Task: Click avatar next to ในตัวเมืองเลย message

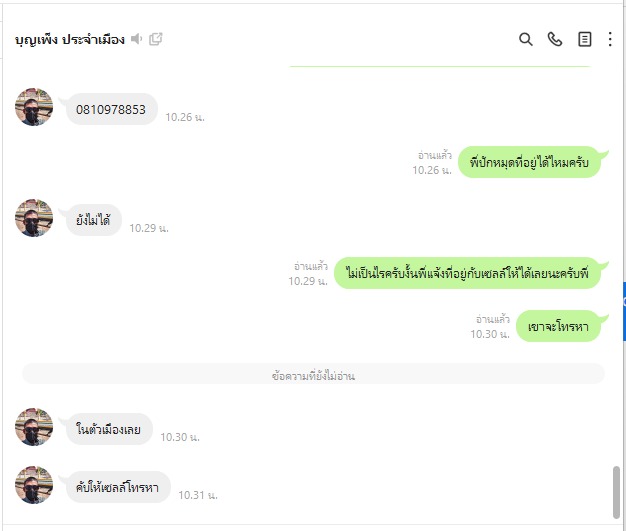Action: [34, 427]
